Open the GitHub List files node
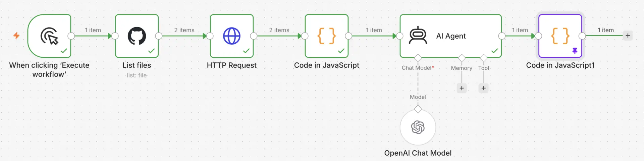The image size is (644, 161). tap(137, 36)
